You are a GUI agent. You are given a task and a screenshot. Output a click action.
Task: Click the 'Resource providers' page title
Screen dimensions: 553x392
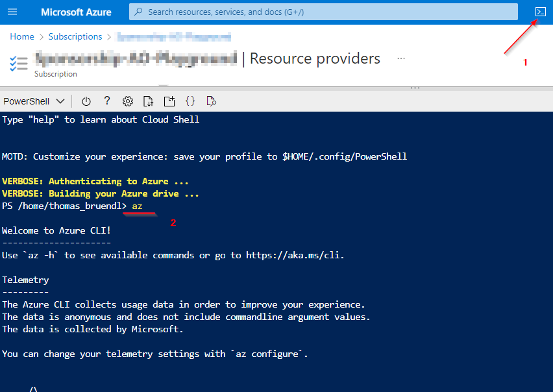coord(315,58)
